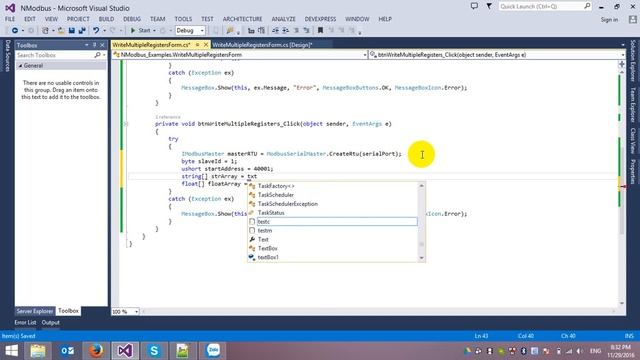640x360 pixels.
Task: Open the EDIT menu
Action: [x=30, y=19]
